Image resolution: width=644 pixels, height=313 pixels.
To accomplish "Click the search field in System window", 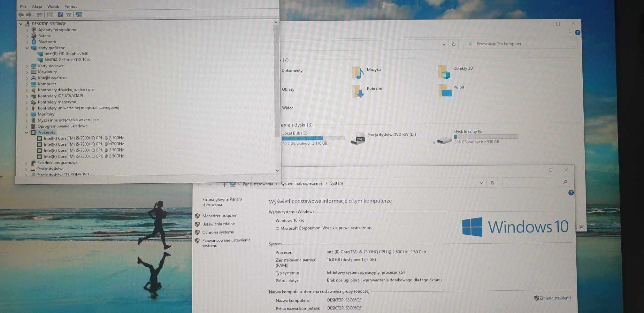I will point(536,182).
